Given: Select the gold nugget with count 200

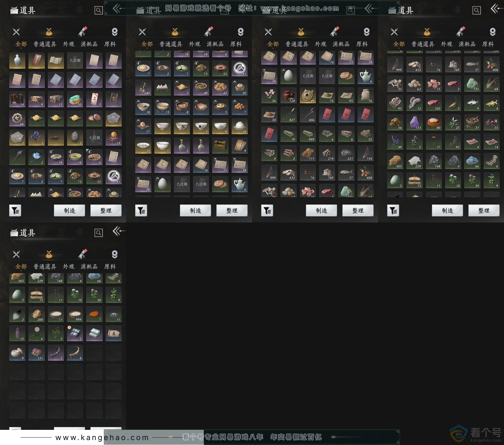Looking at the screenshot, I should (x=36, y=314).
